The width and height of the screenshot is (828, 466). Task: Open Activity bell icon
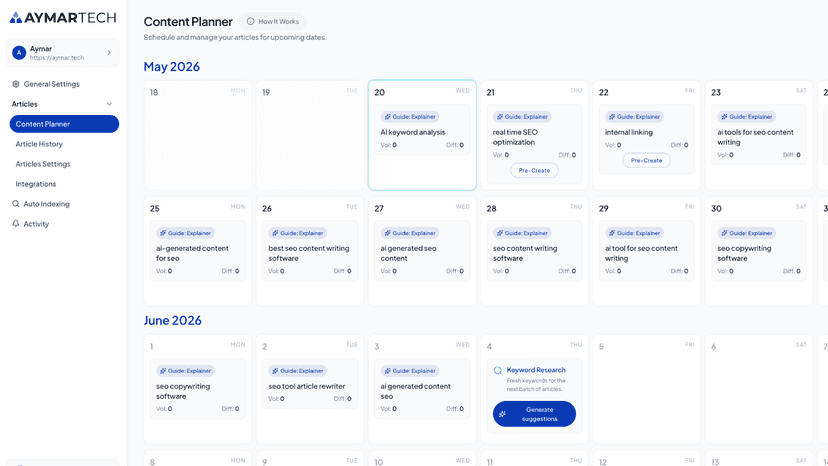point(16,224)
